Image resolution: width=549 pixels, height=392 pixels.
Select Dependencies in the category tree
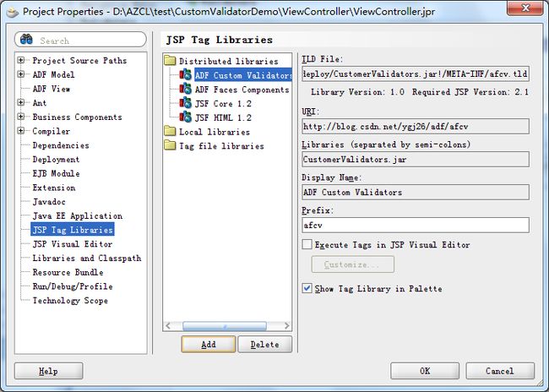point(61,145)
